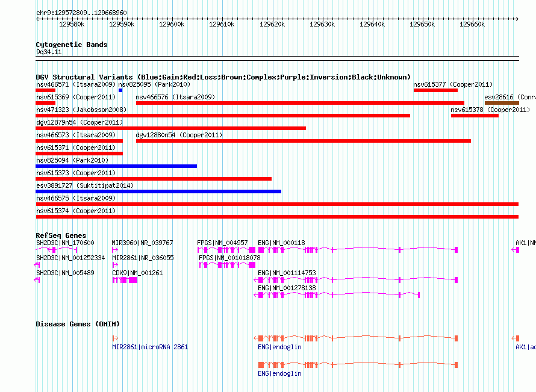
Task: Select the DGV Structural Variants track title
Action: pyautogui.click(x=223, y=77)
